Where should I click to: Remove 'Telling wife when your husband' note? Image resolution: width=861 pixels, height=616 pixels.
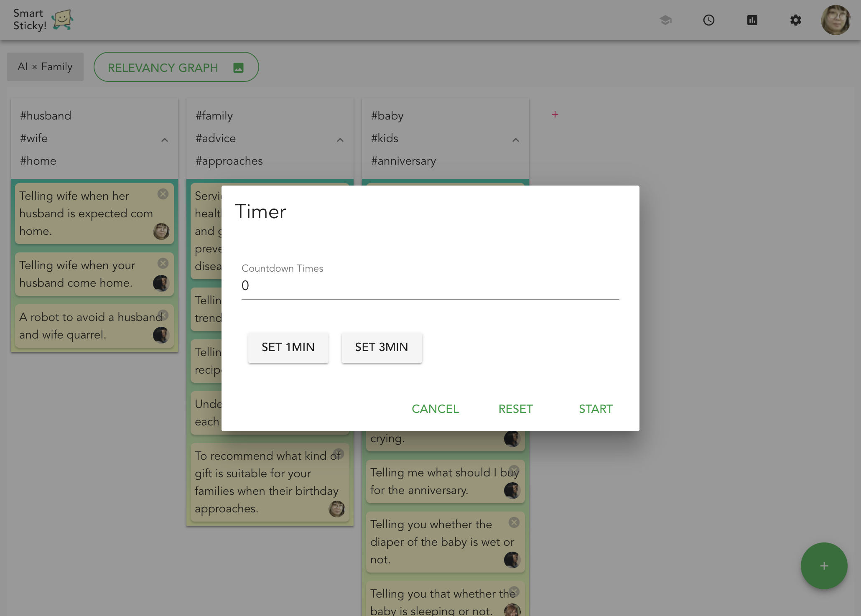163,263
